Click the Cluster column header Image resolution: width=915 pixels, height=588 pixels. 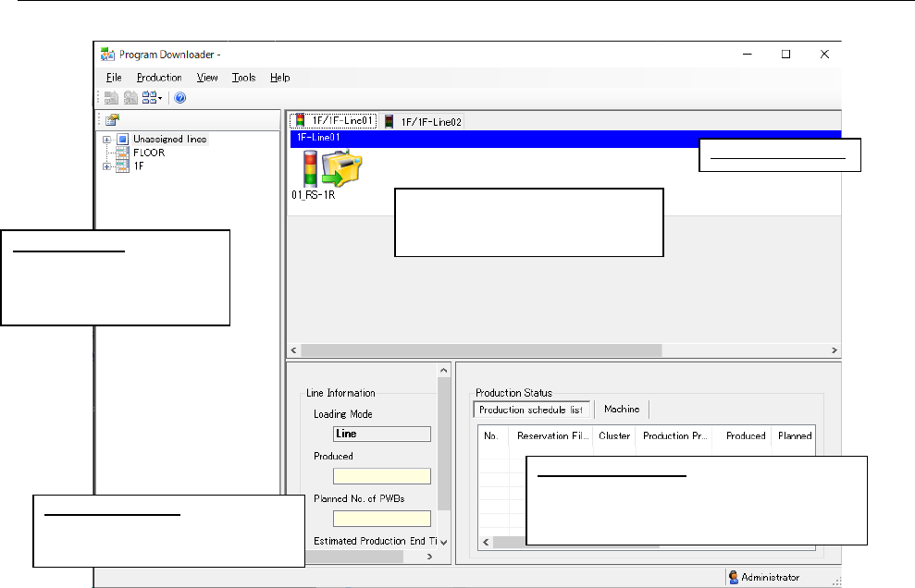pos(614,435)
